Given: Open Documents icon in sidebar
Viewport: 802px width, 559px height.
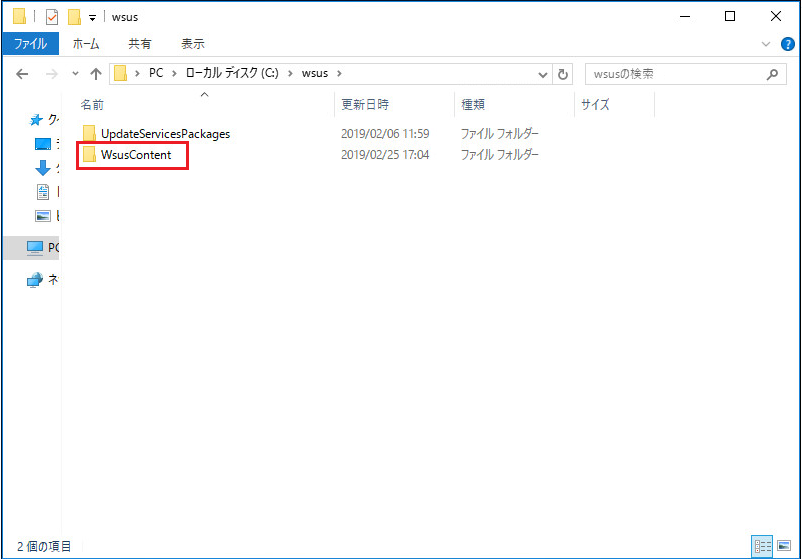Looking at the screenshot, I should click(x=43, y=192).
